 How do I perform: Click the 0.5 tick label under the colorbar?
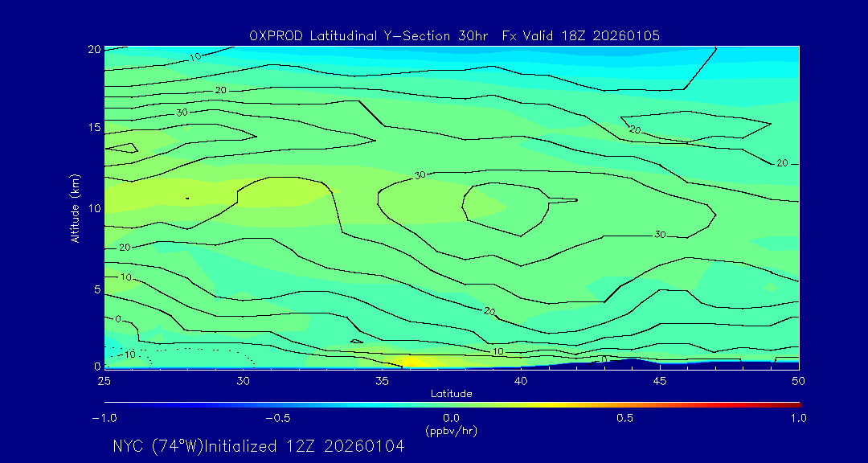pos(624,418)
